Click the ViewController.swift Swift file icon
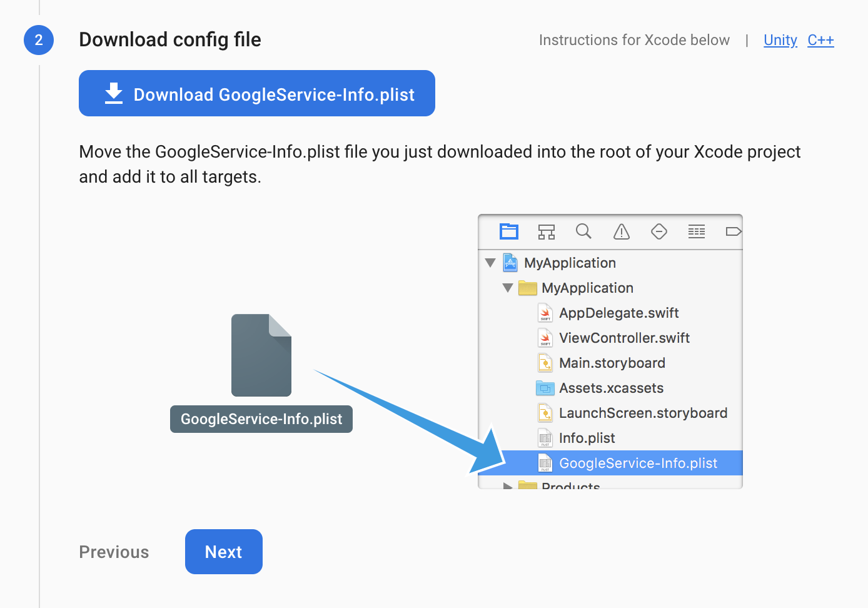This screenshot has height=608, width=868. click(545, 338)
